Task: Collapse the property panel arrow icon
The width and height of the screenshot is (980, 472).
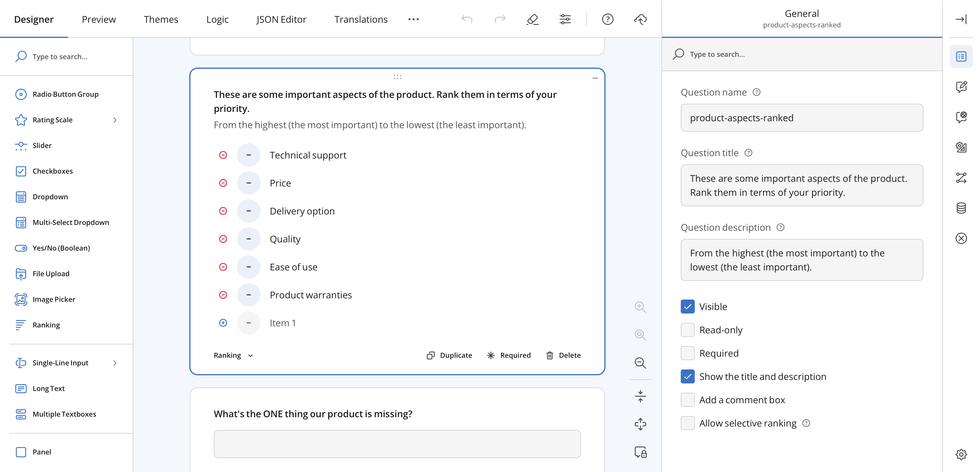Action: [961, 19]
